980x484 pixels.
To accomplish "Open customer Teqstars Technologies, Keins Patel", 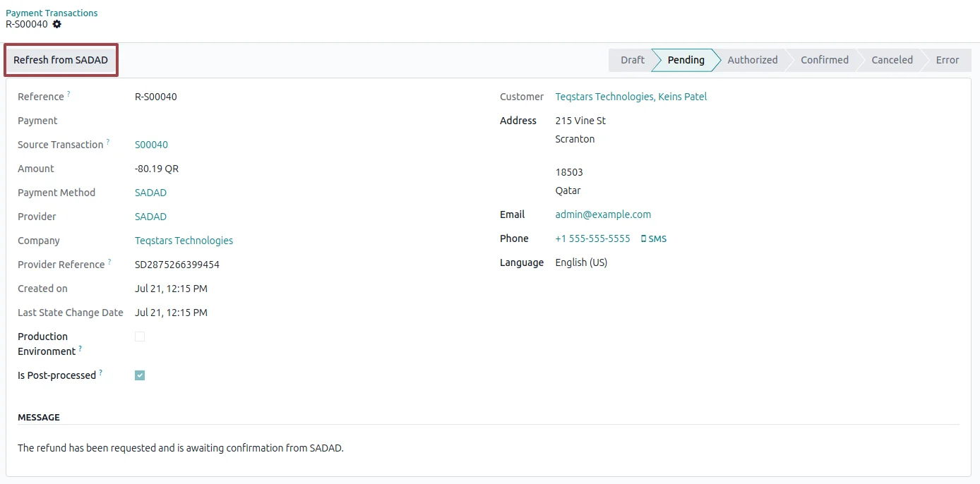I will click(x=631, y=97).
